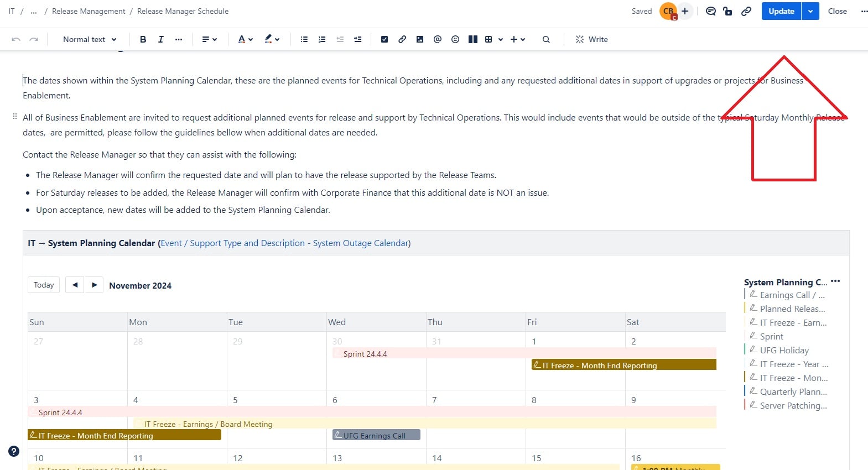868x470 pixels.
Task: Add an @ mention
Action: click(438, 39)
